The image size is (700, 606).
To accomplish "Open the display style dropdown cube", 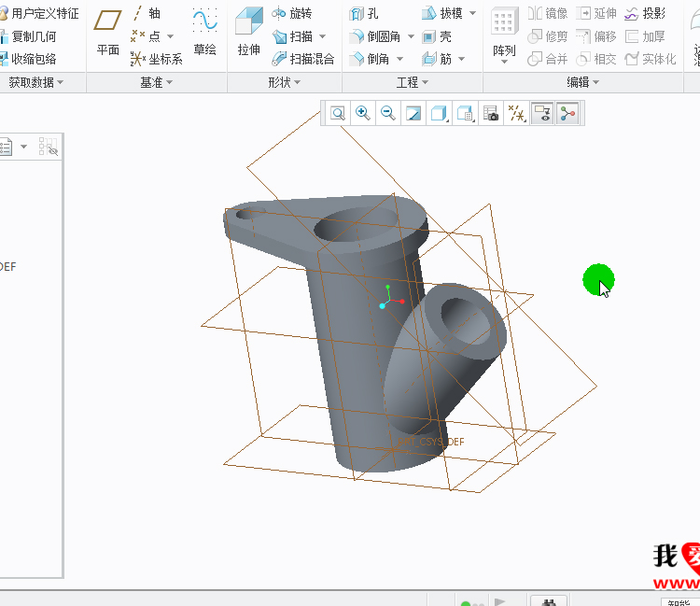I will [x=440, y=113].
